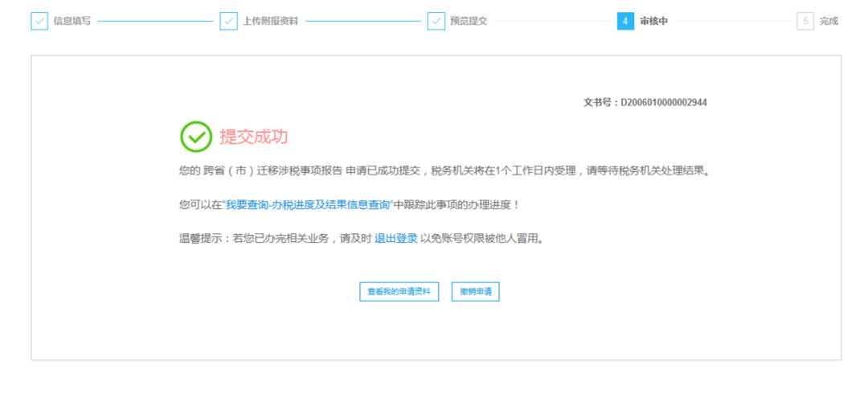The width and height of the screenshot is (868, 394).
Task: Click the checkmark icon beside 上传附报资料
Action: (229, 22)
